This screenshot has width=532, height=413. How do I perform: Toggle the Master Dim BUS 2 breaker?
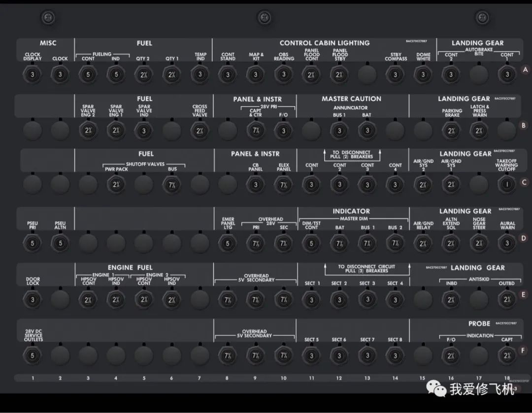[395, 243]
